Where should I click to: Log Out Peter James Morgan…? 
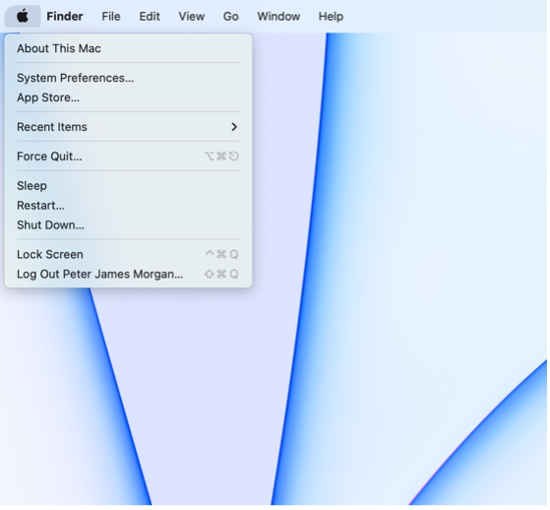click(x=128, y=274)
